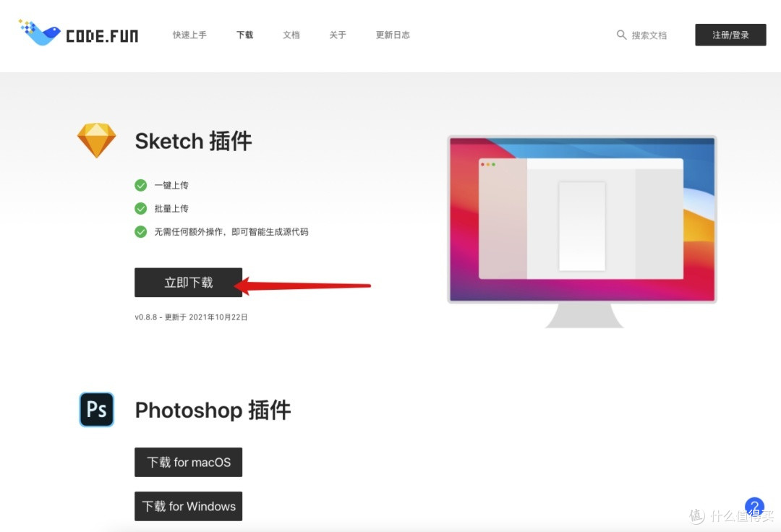This screenshot has width=781, height=532.
Task: Focus the 搜索文档 search field
Action: [x=649, y=35]
